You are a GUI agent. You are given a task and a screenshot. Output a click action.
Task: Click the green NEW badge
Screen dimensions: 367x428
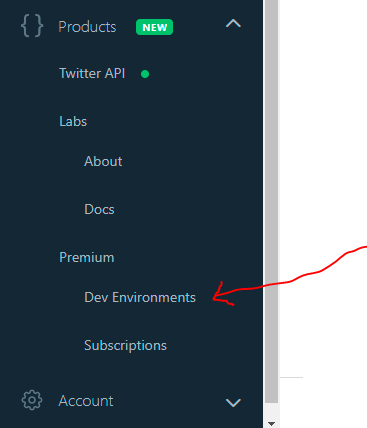click(x=154, y=27)
